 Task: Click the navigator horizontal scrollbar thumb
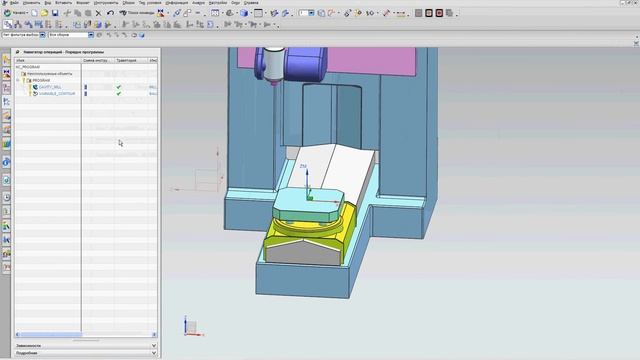pyautogui.click(x=51, y=335)
